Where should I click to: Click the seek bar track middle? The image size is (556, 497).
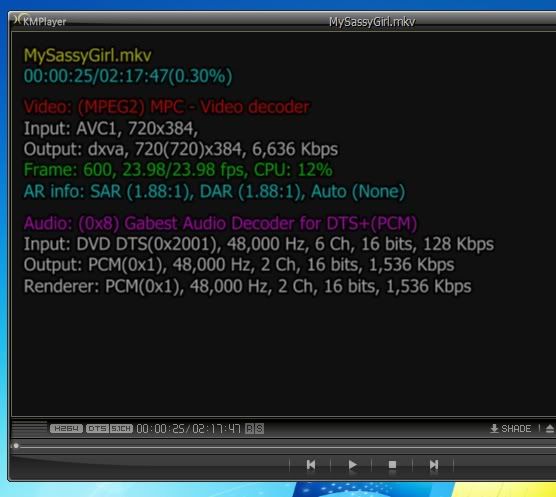point(284,446)
